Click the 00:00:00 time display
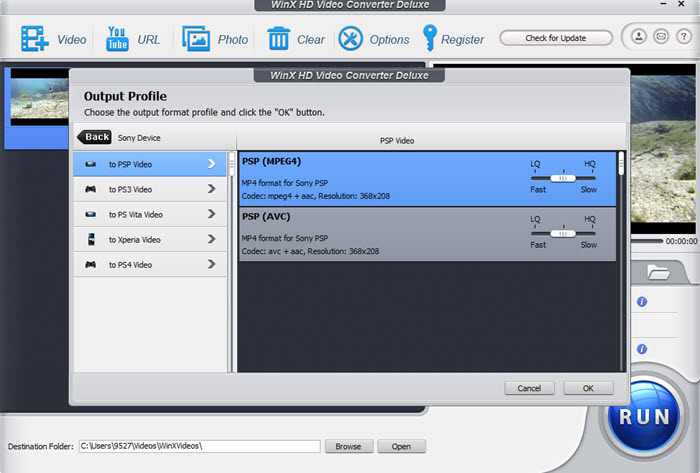Viewport: 700px width, 473px height. (681, 241)
